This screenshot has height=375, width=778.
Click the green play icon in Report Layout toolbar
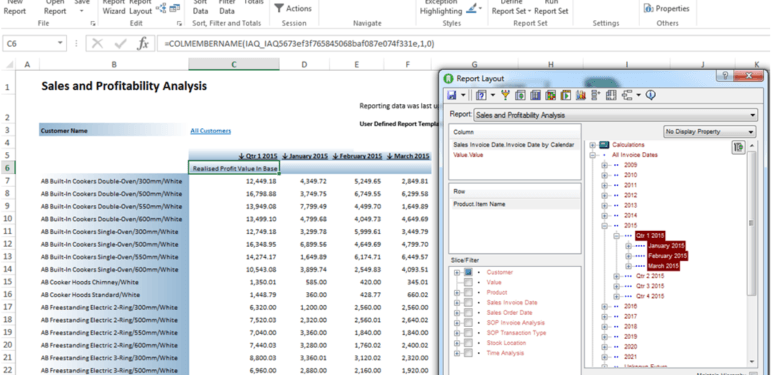point(566,95)
